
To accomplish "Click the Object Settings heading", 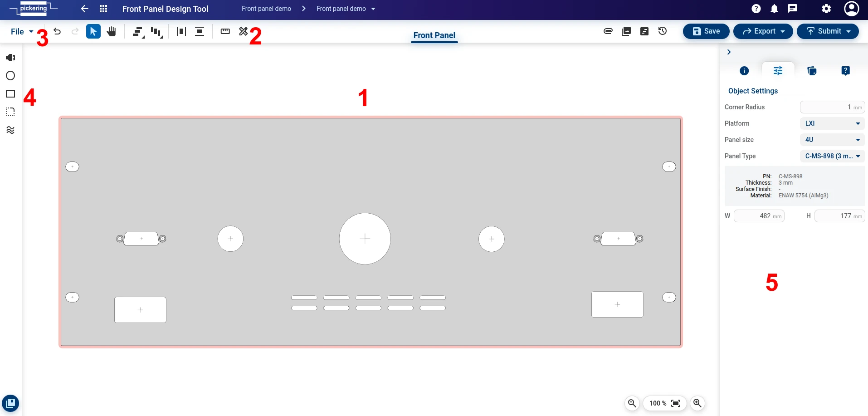I will (x=753, y=91).
